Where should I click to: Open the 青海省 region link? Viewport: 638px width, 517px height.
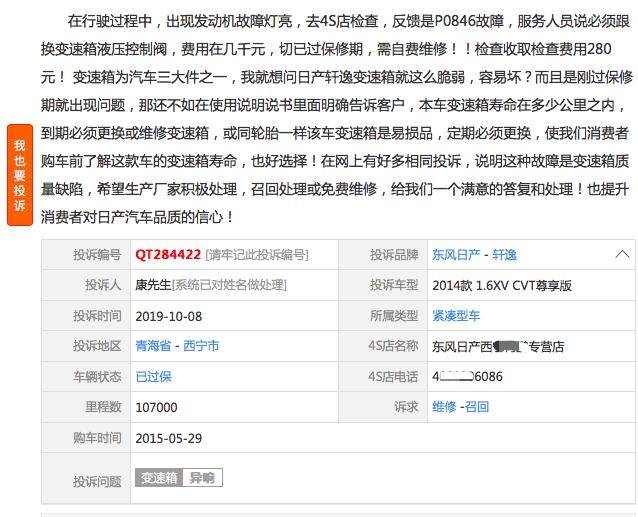coord(153,346)
